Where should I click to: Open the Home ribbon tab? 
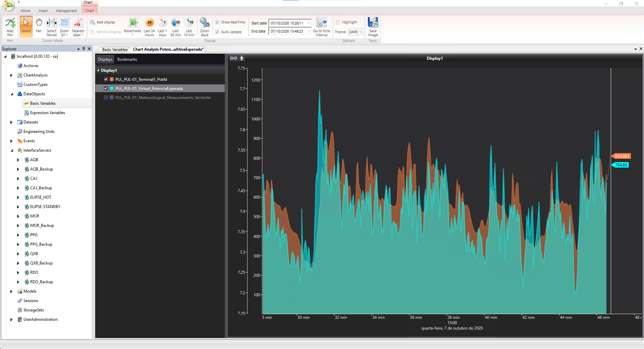coord(25,11)
